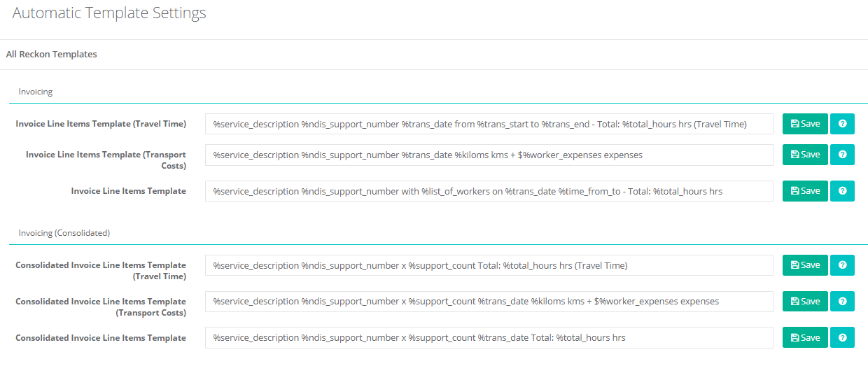The height and width of the screenshot is (366, 868).
Task: Save the Invoice Line Items Template
Action: pyautogui.click(x=805, y=191)
